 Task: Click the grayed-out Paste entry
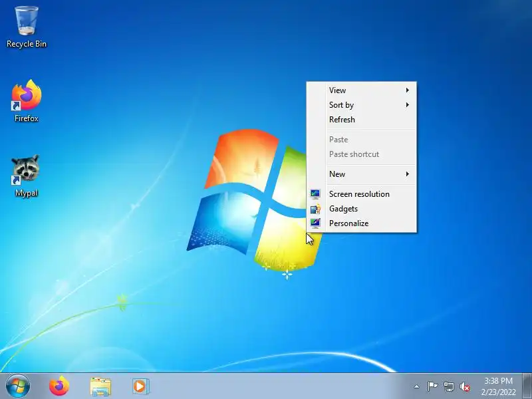(x=361, y=140)
